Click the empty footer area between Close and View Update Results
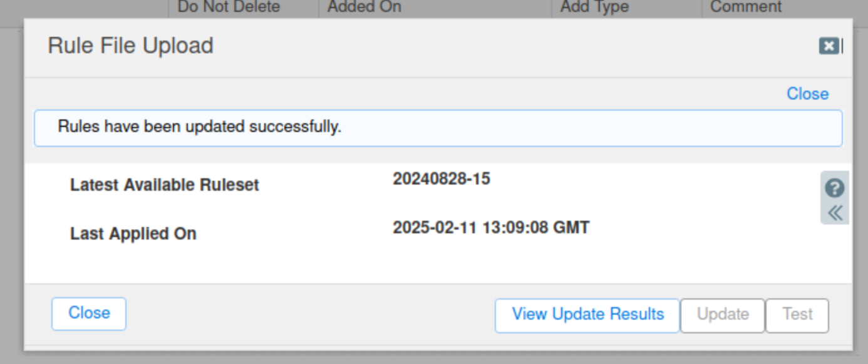Image resolution: width=868 pixels, height=364 pixels. click(311, 315)
